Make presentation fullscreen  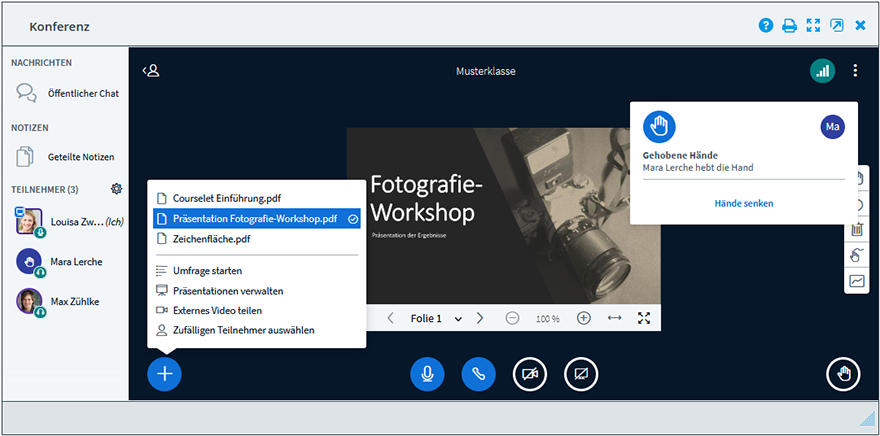click(644, 318)
